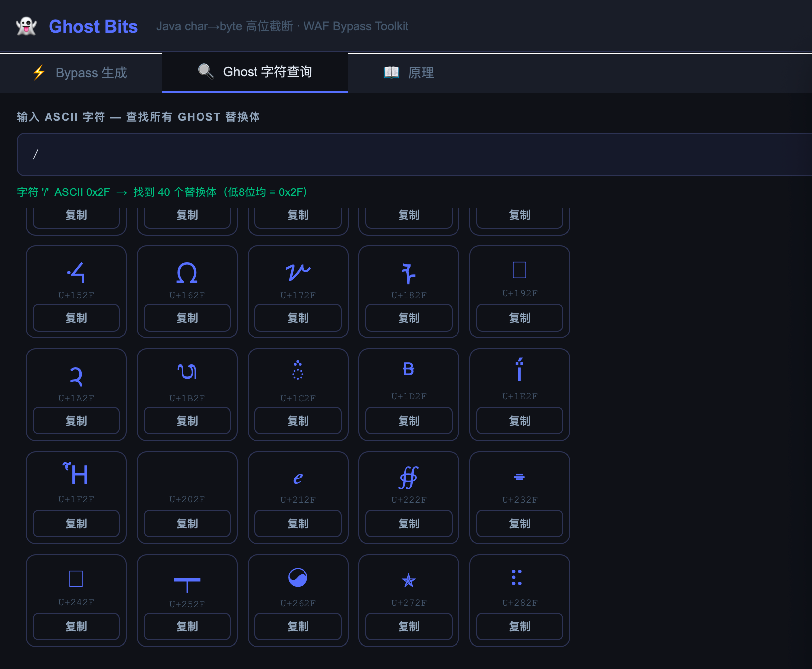Screen dimensions: 812x669
Task: Copy the U+272F character
Action: 409,626
